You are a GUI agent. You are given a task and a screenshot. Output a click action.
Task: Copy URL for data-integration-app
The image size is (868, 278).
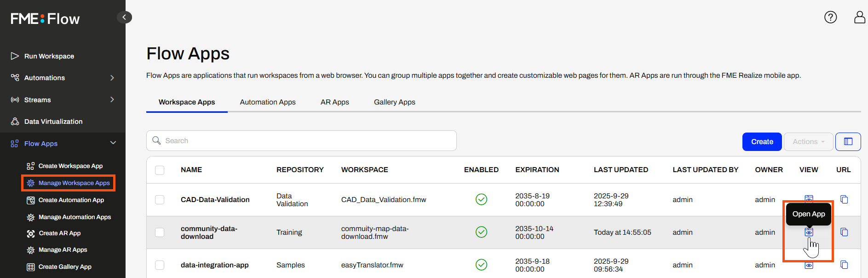[x=844, y=265]
